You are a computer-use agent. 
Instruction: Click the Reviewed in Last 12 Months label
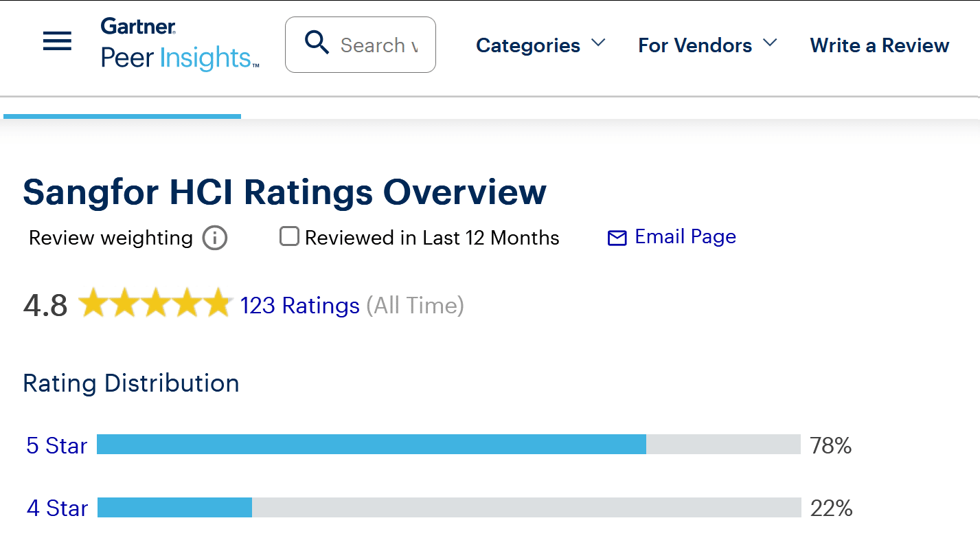click(431, 238)
